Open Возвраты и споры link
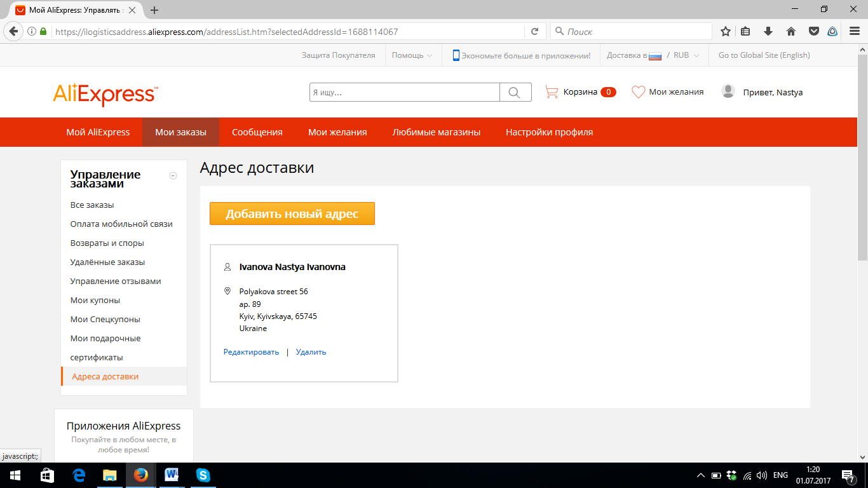868x488 pixels. coord(107,243)
